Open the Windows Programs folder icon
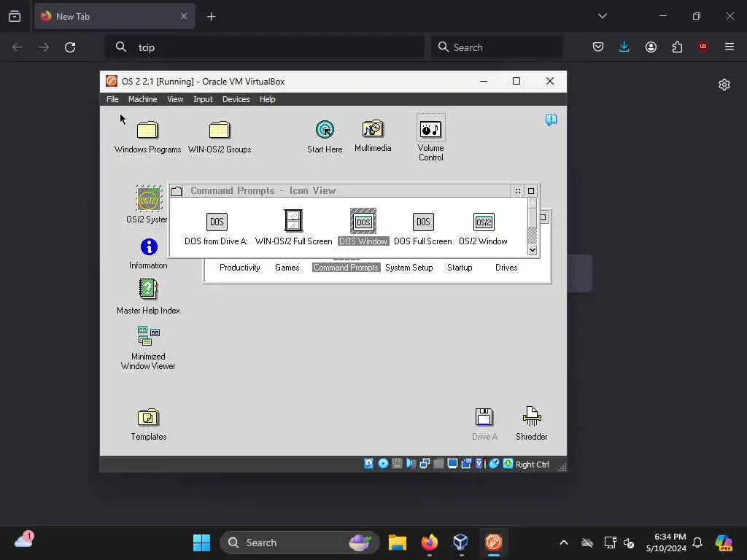Viewport: 747px width, 560px height. [147, 130]
